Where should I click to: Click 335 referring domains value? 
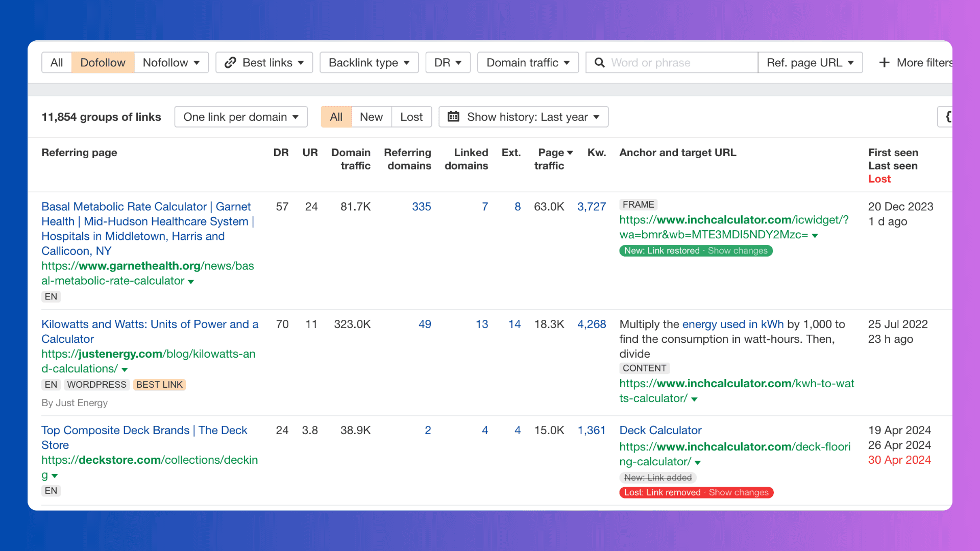(x=421, y=207)
